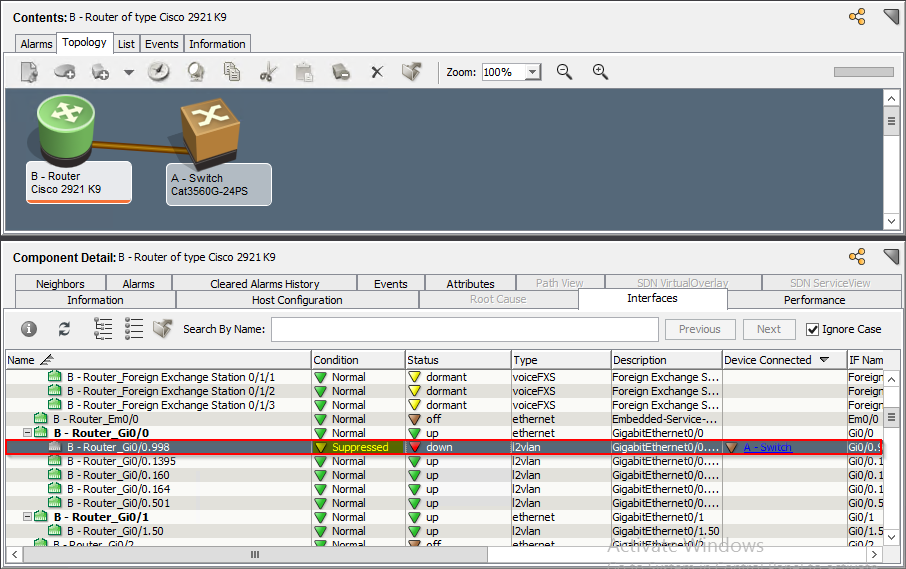Click the zoom in magnifier icon
906x569 pixels.
coord(600,72)
